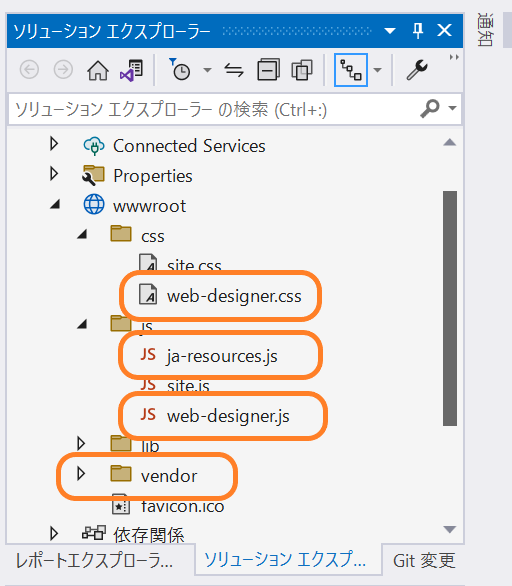Switch to the Git 変更 tab
Image resolution: width=512 pixels, height=586 pixels.
[x=424, y=561]
